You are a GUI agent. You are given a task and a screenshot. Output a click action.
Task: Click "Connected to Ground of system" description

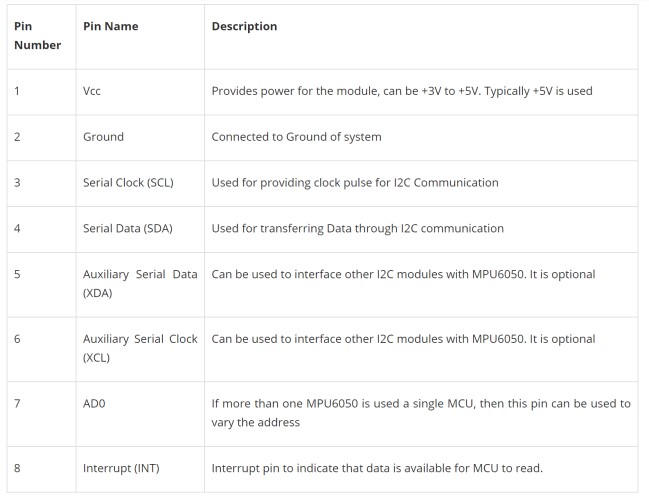[296, 137]
